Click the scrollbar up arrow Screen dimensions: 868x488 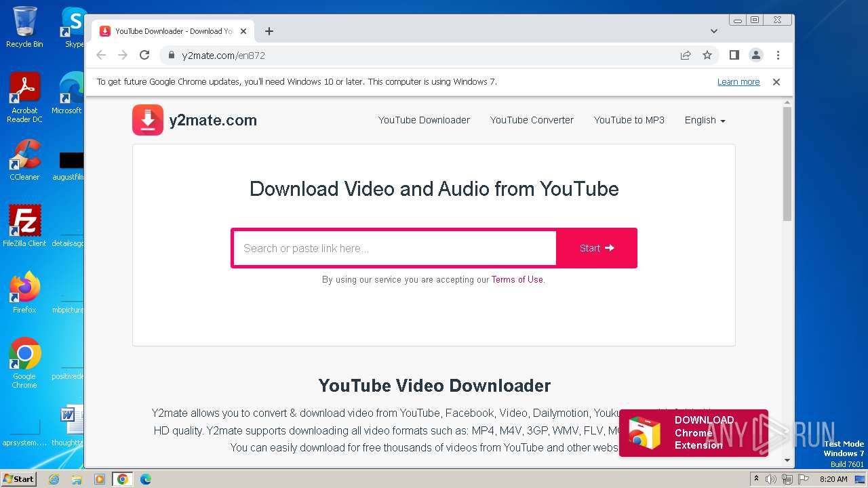point(787,102)
